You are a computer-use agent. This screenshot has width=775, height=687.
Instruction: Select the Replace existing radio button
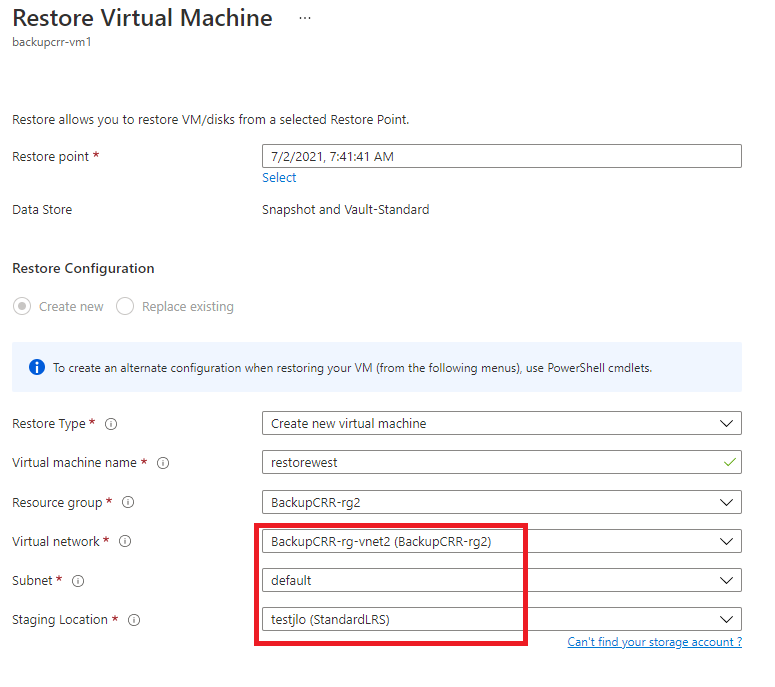[125, 306]
